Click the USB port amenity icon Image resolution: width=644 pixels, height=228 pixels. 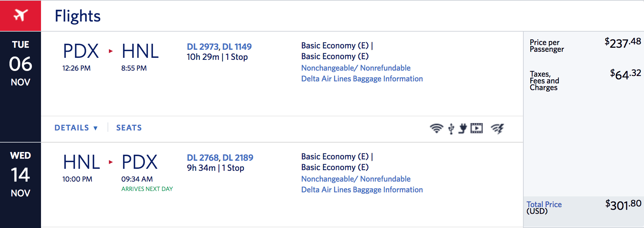pyautogui.click(x=451, y=128)
